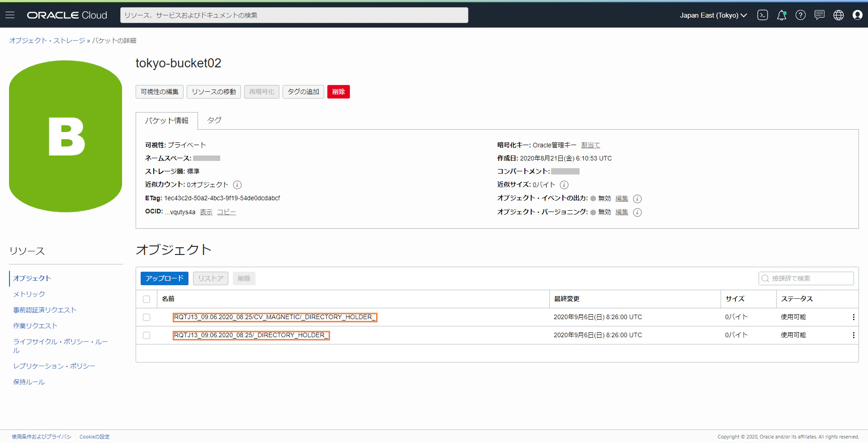868x443 pixels.
Task: Open actions menu for CV_MAGNETIC object row
Action: [x=853, y=317]
